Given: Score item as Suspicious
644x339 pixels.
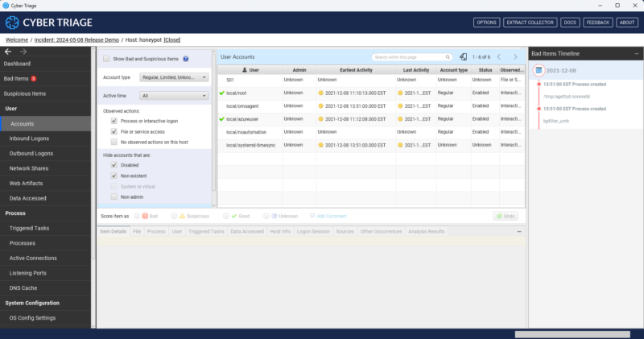Looking at the screenshot, I should 174,216.
